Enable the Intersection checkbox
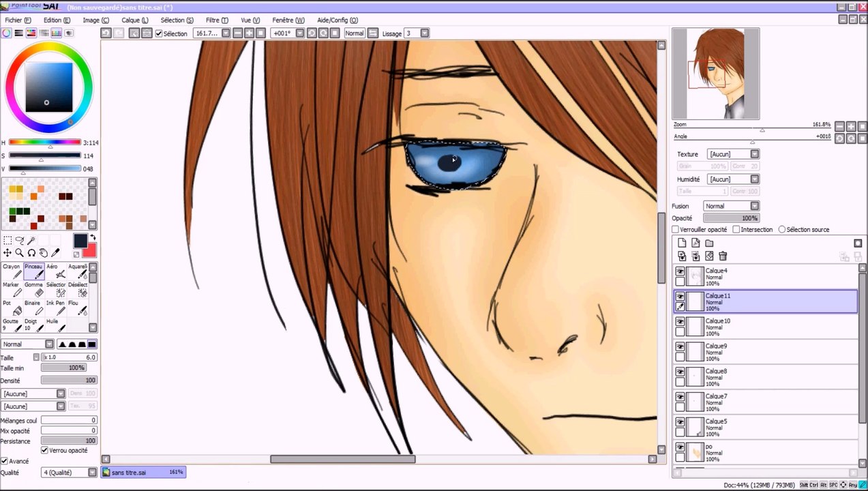The width and height of the screenshot is (868, 491). 736,230
